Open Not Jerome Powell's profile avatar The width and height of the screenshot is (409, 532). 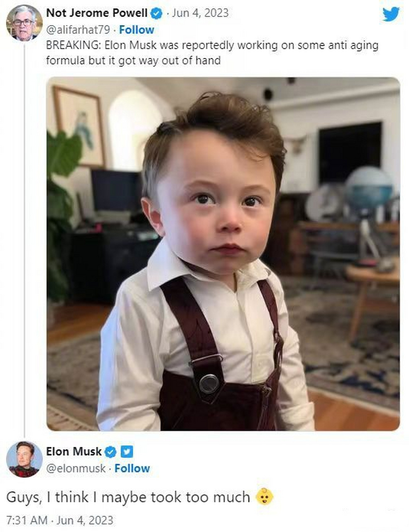point(24,23)
